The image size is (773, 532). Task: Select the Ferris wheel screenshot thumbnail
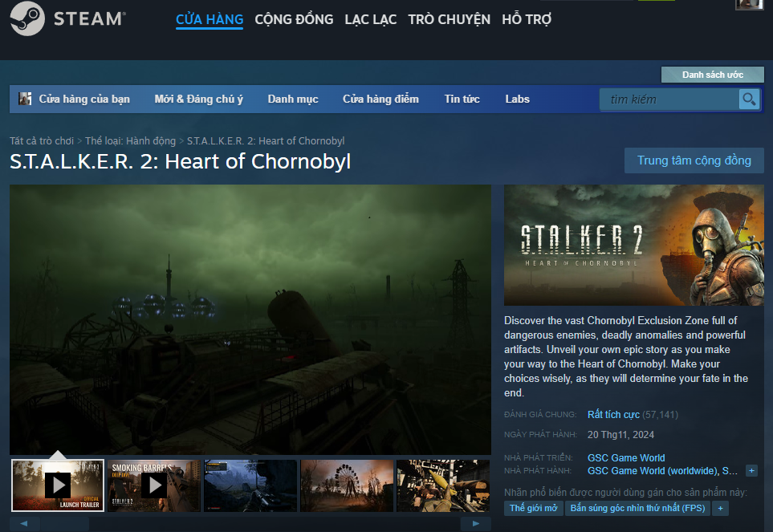[347, 485]
